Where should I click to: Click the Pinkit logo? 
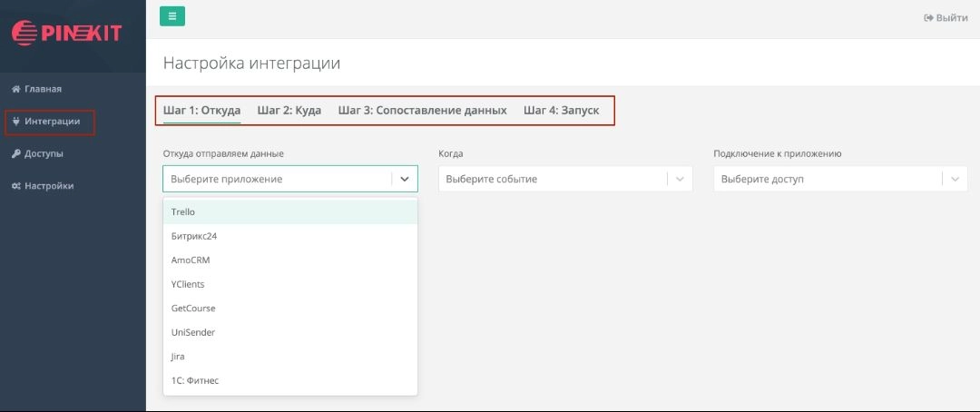(x=66, y=33)
